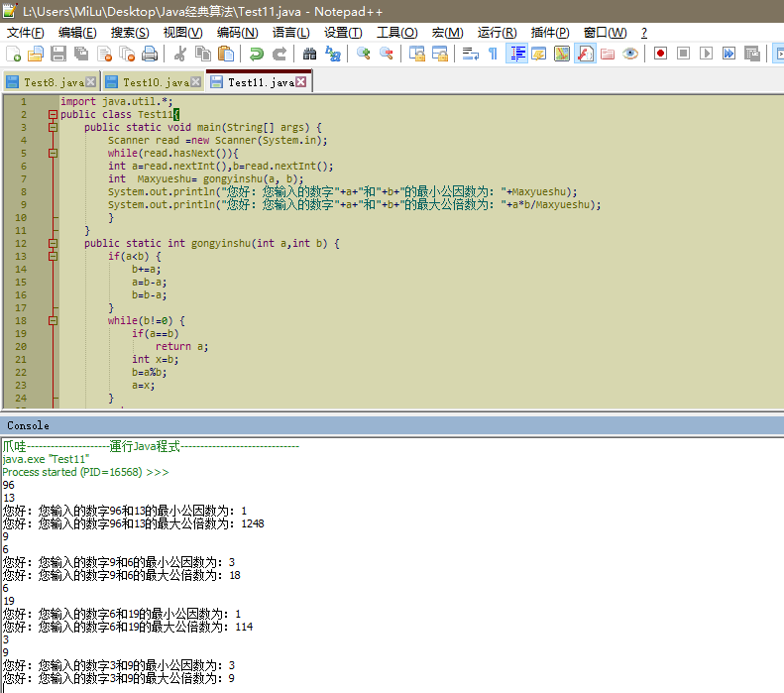Click the Cut scissors icon
784x693 pixels.
point(180,54)
